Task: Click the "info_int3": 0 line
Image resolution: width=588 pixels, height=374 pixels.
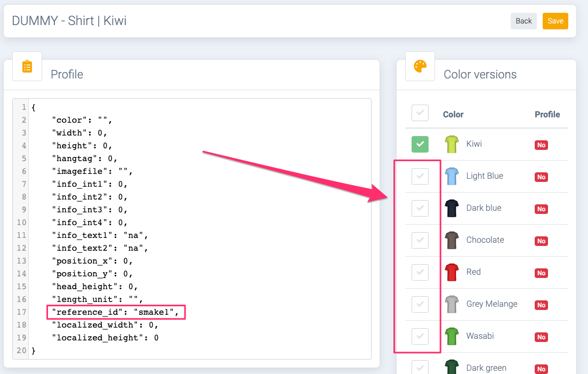Action: (90, 210)
